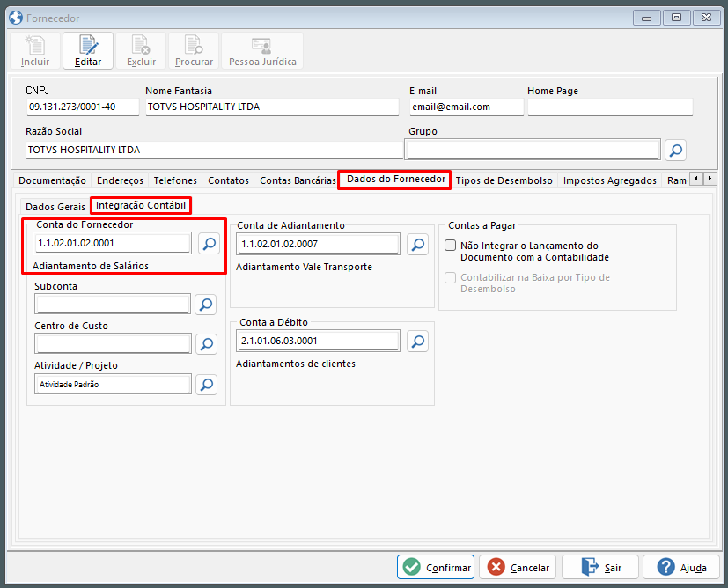Open the Telefones tab
Image resolution: width=728 pixels, height=588 pixels.
(175, 180)
